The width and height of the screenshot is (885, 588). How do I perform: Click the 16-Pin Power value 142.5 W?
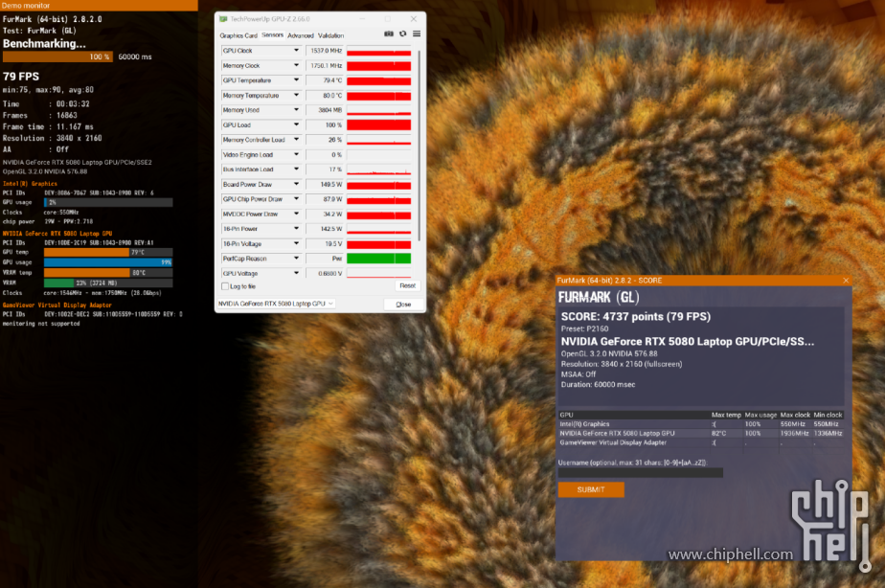pos(325,229)
